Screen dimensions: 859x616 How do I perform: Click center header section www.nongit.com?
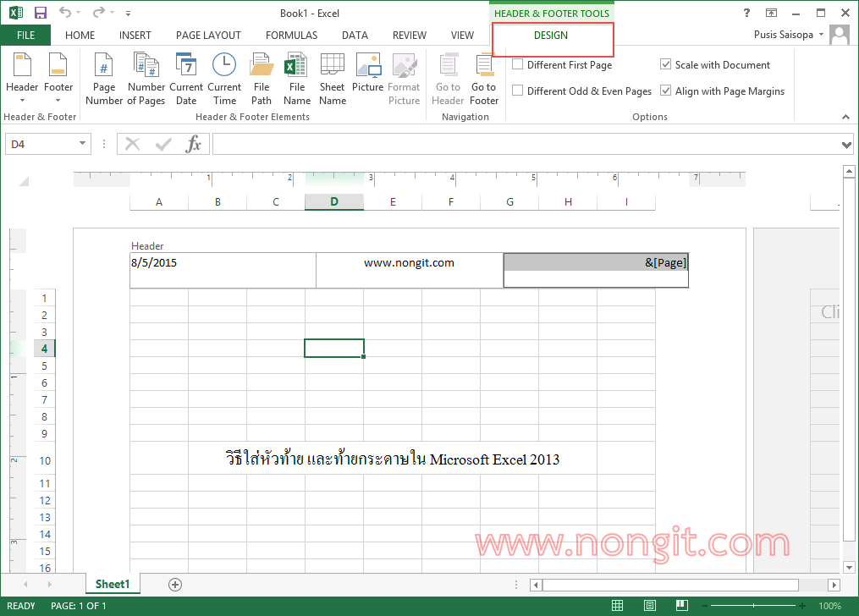coord(410,270)
